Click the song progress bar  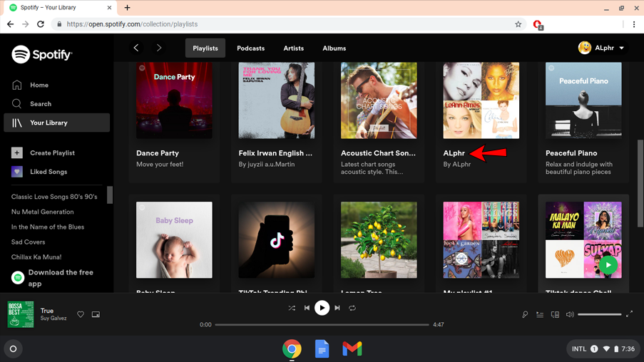click(322, 325)
